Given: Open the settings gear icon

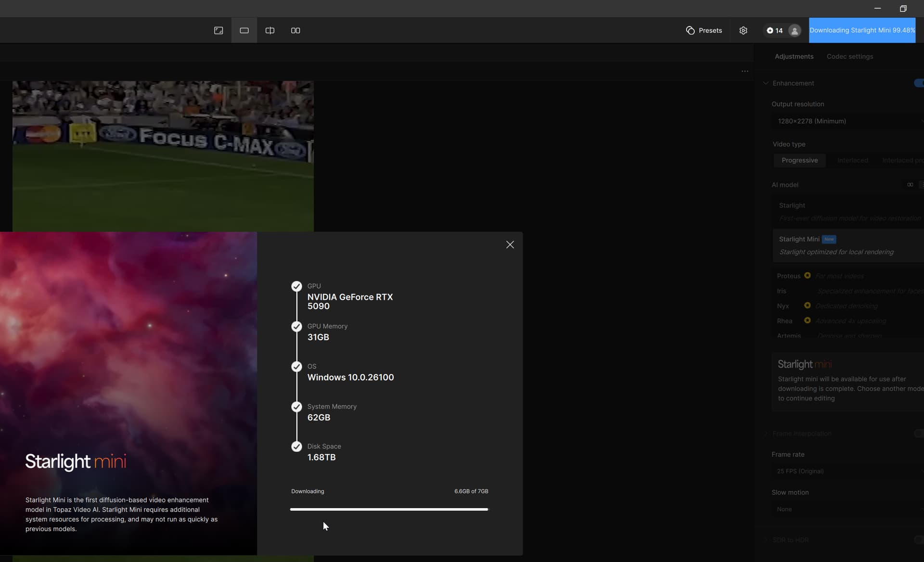Looking at the screenshot, I should [x=743, y=30].
